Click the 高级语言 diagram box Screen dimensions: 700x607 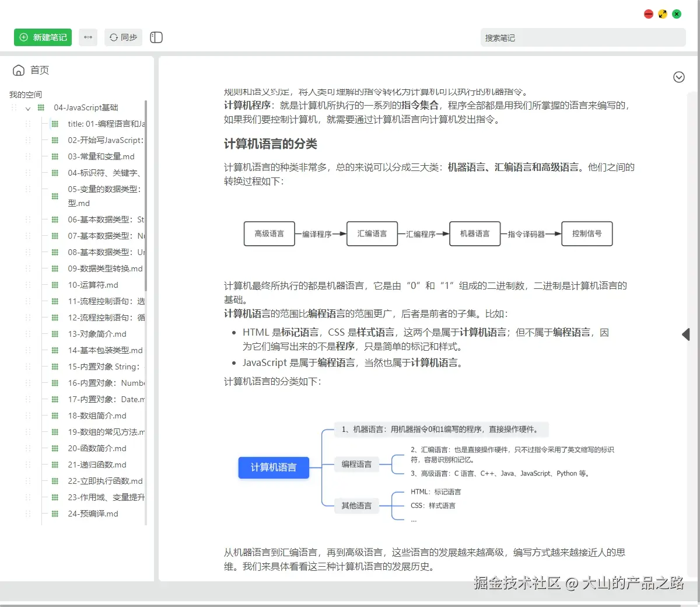(x=269, y=233)
